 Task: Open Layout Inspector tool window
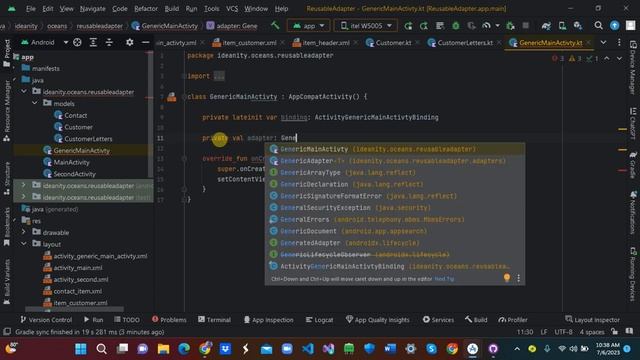[592, 320]
